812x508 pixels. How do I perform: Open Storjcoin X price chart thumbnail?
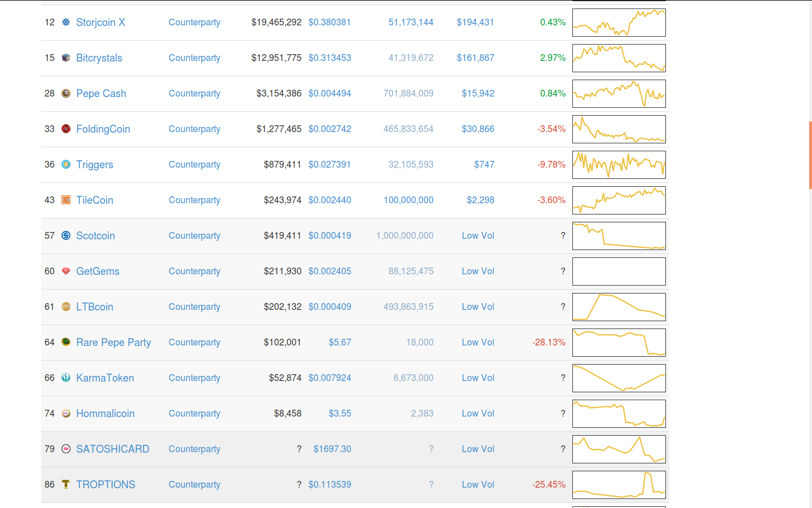coord(619,23)
